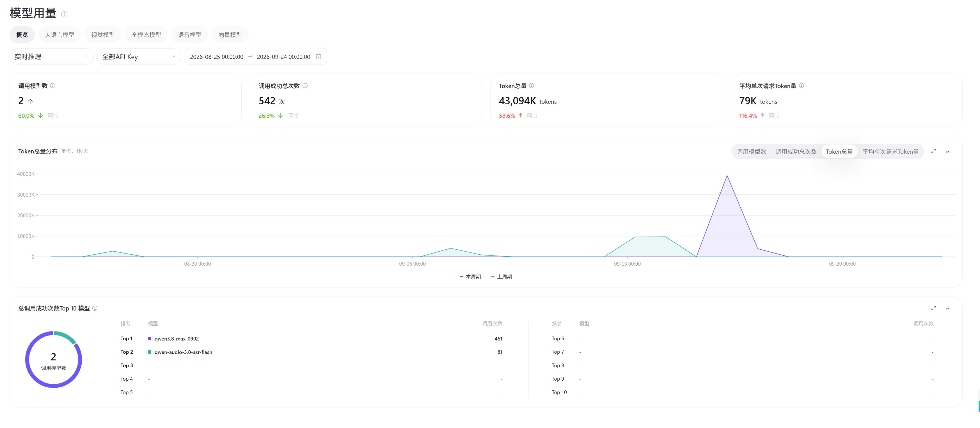Switch to 语音模型 tab
The width and height of the screenshot is (980, 428).
point(189,34)
